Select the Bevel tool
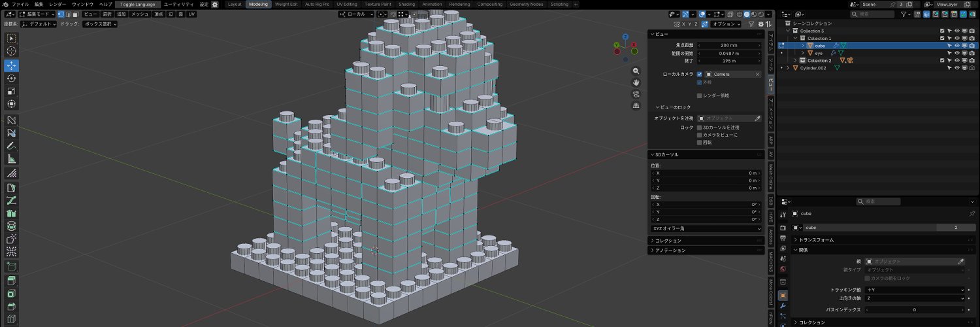The image size is (980, 327). tap(12, 307)
